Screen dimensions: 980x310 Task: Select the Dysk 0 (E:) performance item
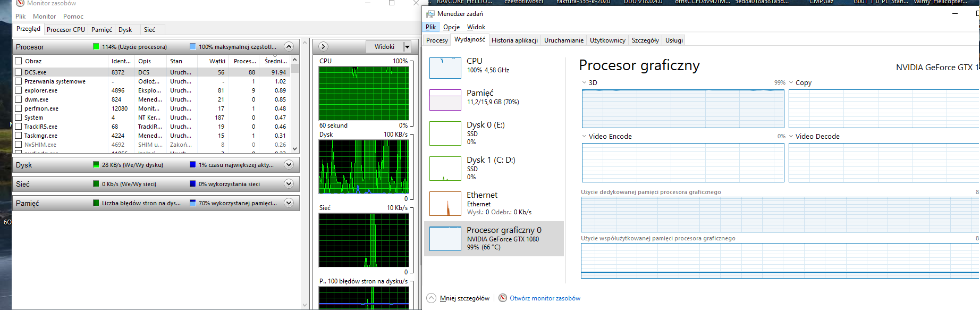(x=494, y=133)
